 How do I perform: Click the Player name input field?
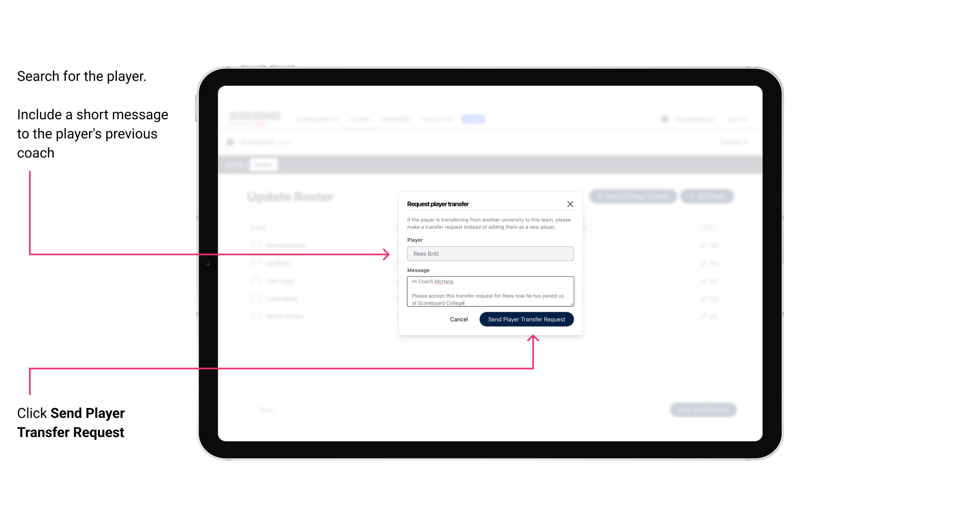tap(489, 254)
